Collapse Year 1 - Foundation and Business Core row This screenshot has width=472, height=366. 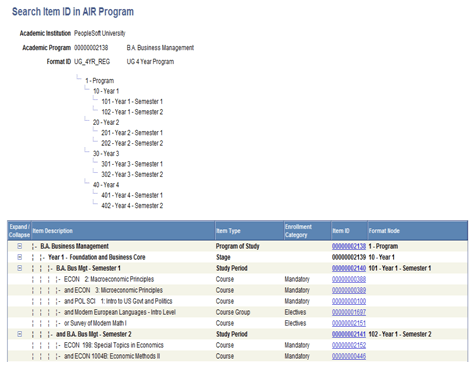[x=20, y=257]
